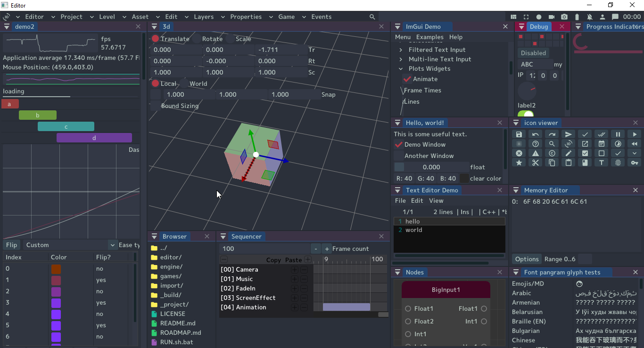The width and height of the screenshot is (644, 348).
Task: Click the float slider showing 0.000
Action: coord(431,167)
